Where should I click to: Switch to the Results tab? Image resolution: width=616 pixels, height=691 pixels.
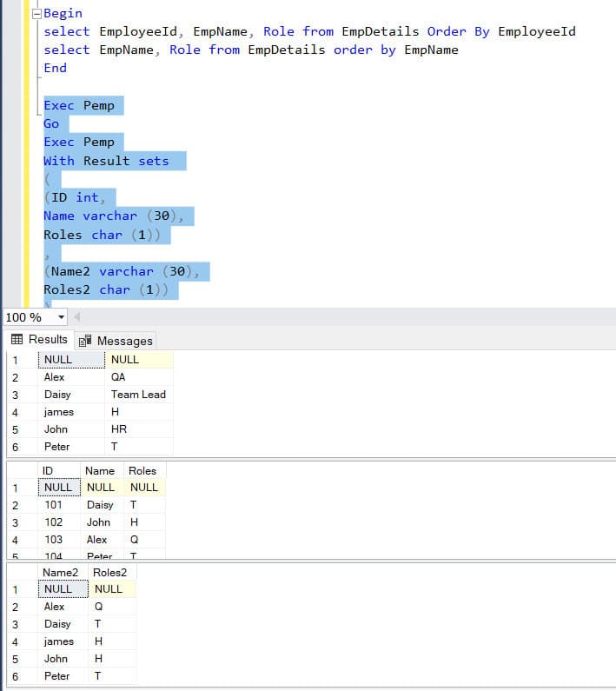[x=39, y=339]
